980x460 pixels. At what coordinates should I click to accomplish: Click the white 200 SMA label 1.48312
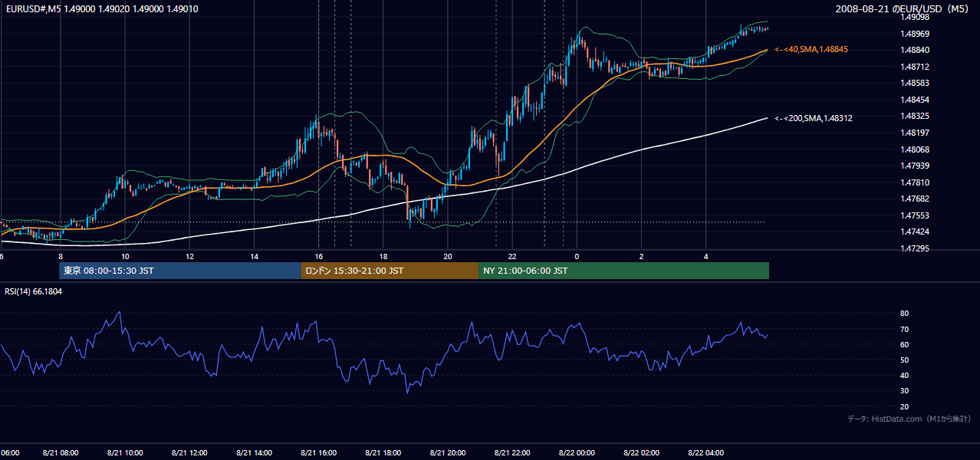[x=814, y=118]
